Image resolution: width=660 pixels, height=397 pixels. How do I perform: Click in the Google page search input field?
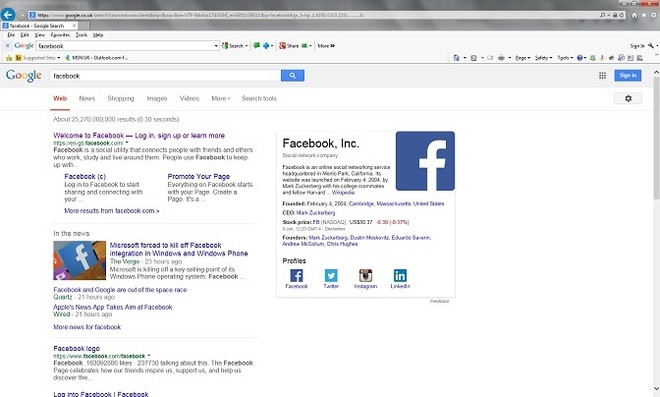pyautogui.click(x=165, y=76)
